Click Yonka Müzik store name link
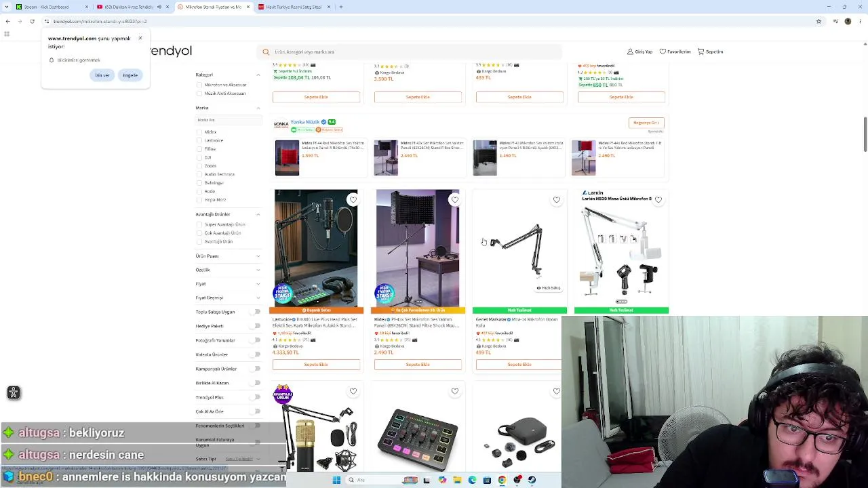The image size is (868, 488). coord(304,122)
